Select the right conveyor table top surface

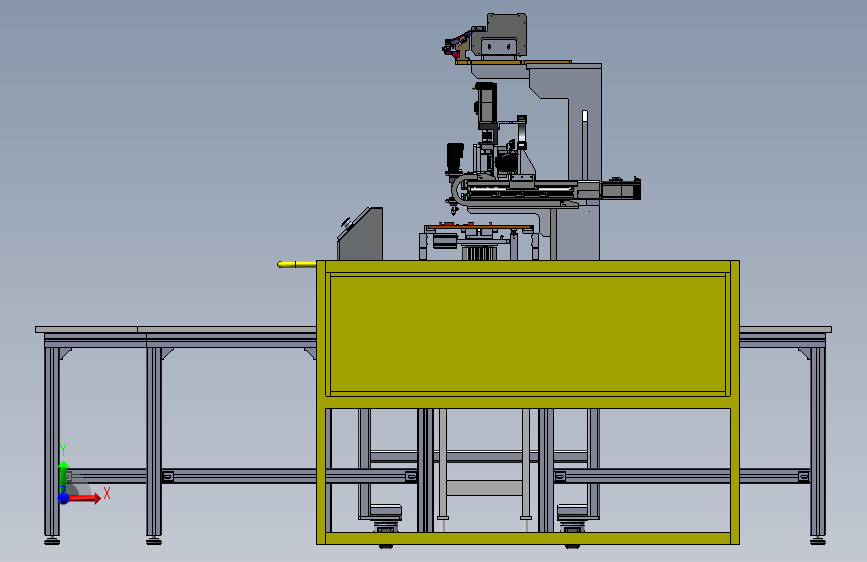[x=785, y=329]
